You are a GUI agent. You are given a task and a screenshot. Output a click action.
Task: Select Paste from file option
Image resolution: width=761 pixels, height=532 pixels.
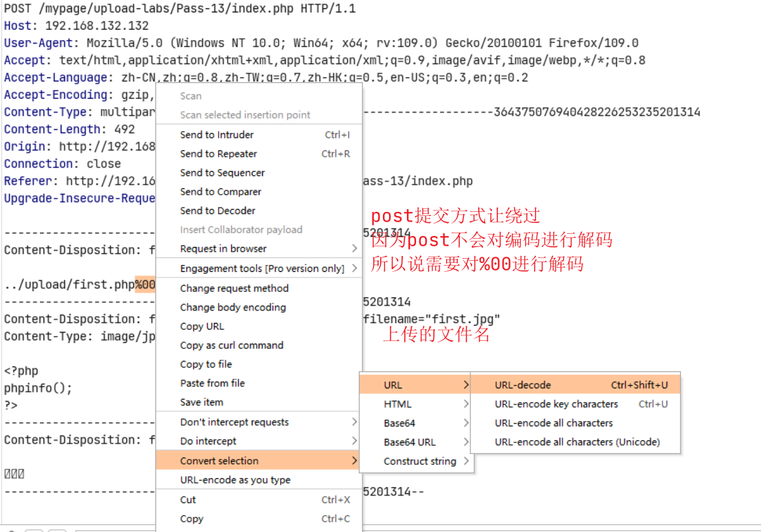213,383
